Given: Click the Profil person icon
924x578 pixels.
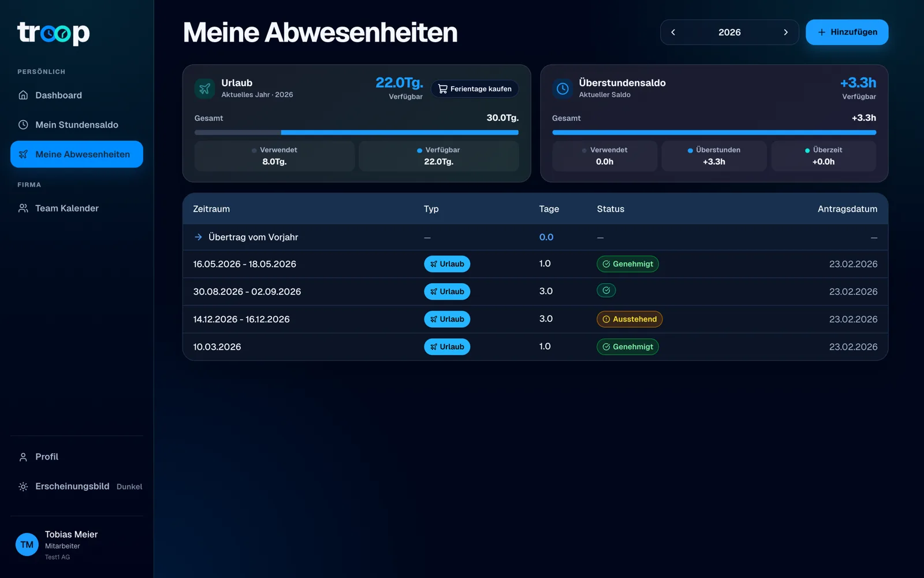Looking at the screenshot, I should [23, 457].
